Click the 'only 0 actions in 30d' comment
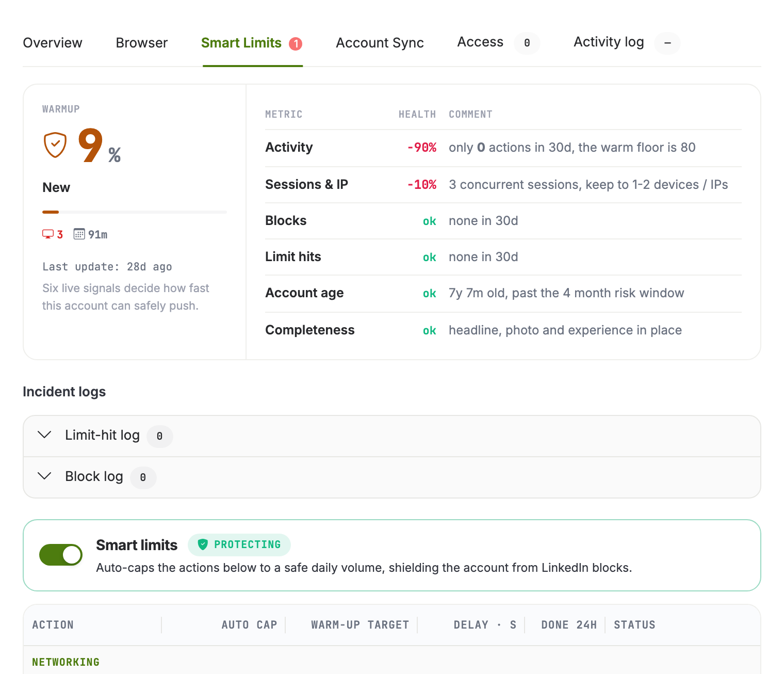 point(572,148)
